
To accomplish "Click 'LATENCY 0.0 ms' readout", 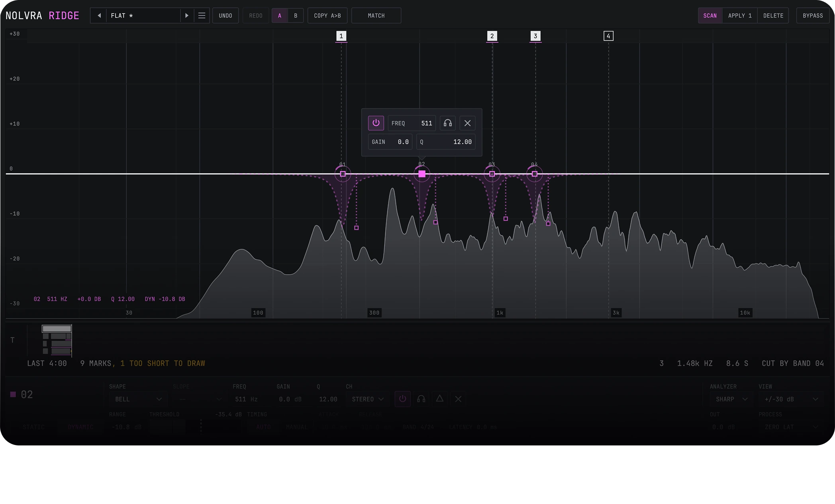I will tap(473, 427).
